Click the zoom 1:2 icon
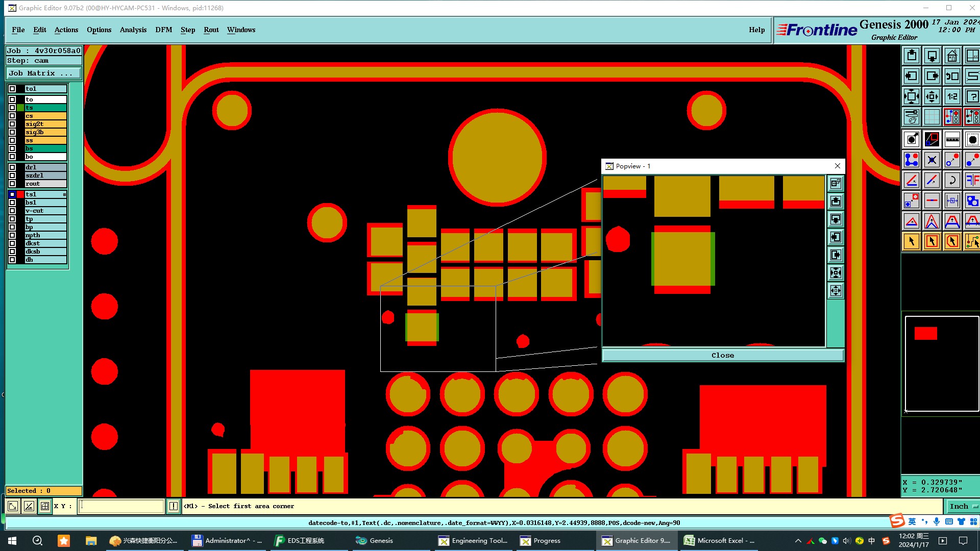The width and height of the screenshot is (980, 551). 952,96
